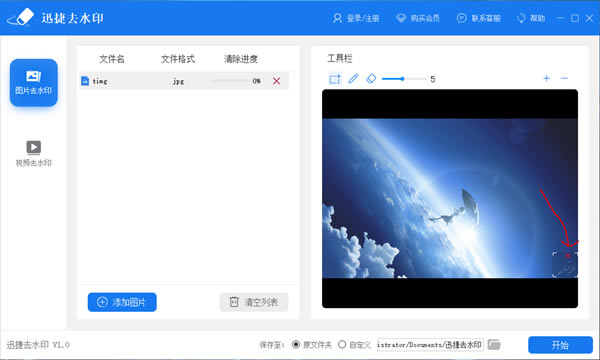Close the application window
Viewport: 600px width, 360px height.
[589, 18]
